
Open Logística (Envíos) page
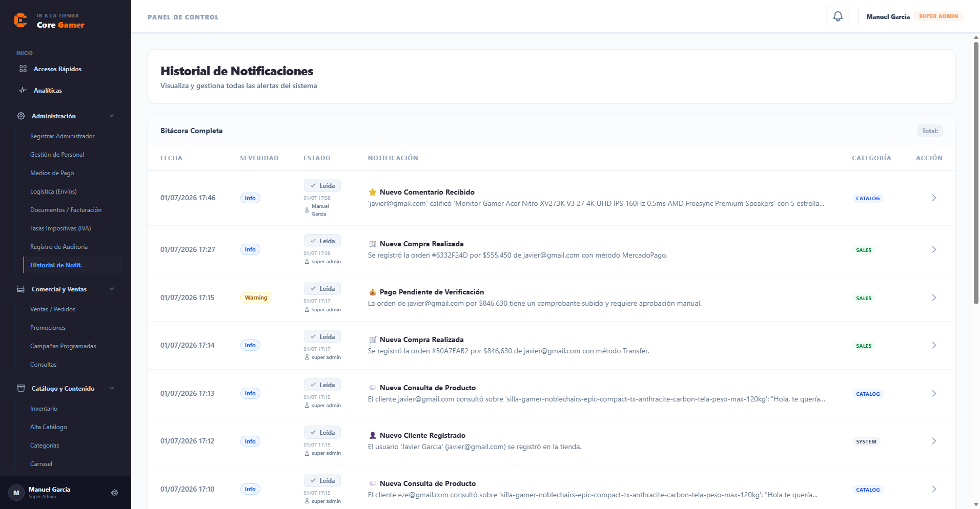(x=53, y=192)
